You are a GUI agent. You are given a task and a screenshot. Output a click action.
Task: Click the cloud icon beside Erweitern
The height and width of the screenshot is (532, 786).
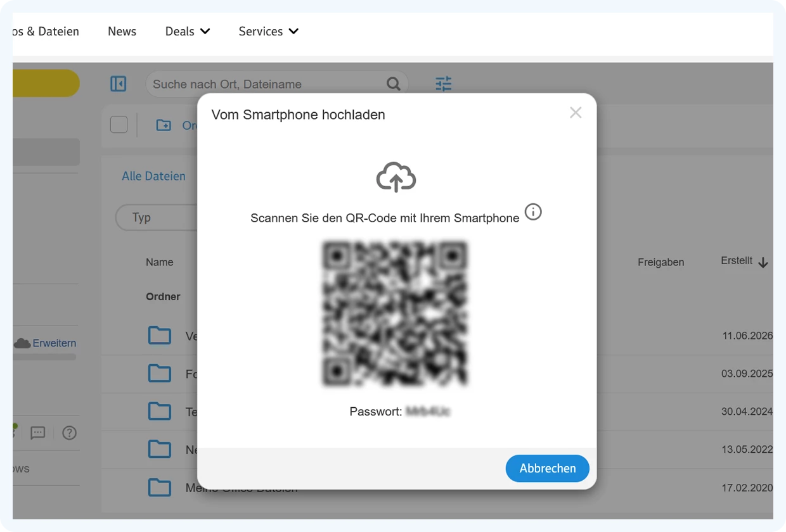pyautogui.click(x=22, y=343)
